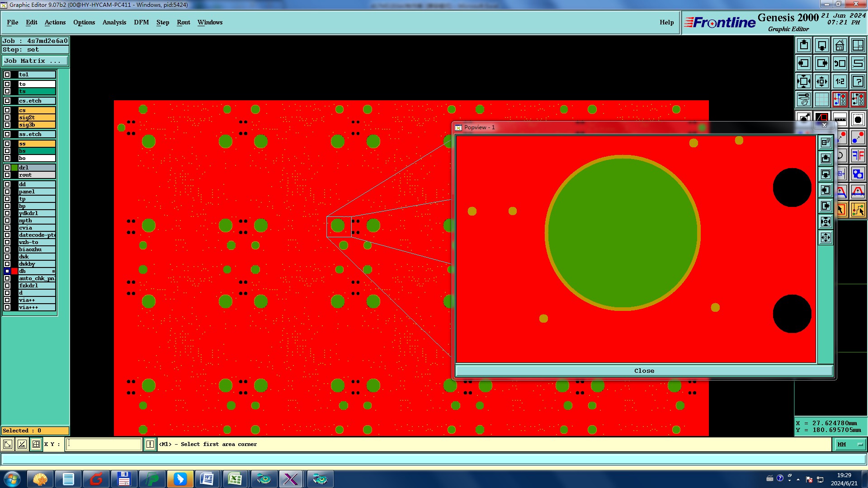The width and height of the screenshot is (868, 488).
Task: Toggle the checkbox beside panel layer
Action: 7,192
